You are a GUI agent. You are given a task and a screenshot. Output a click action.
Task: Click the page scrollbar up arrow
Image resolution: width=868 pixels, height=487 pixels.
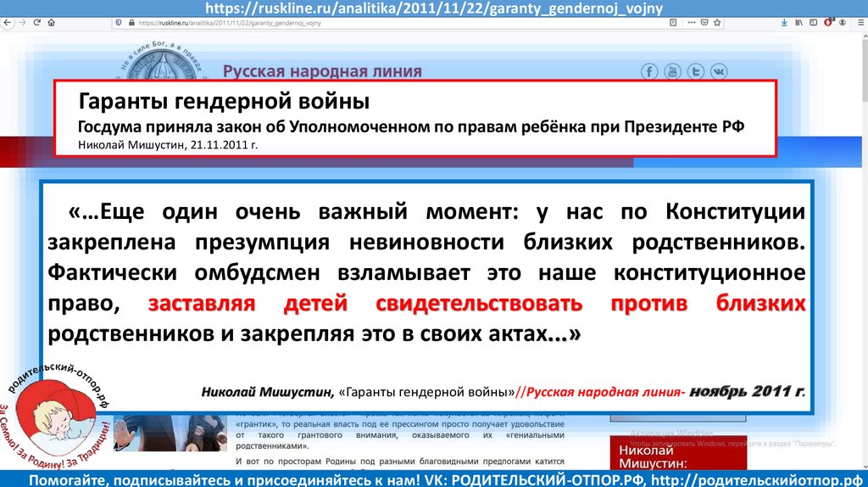(864, 37)
